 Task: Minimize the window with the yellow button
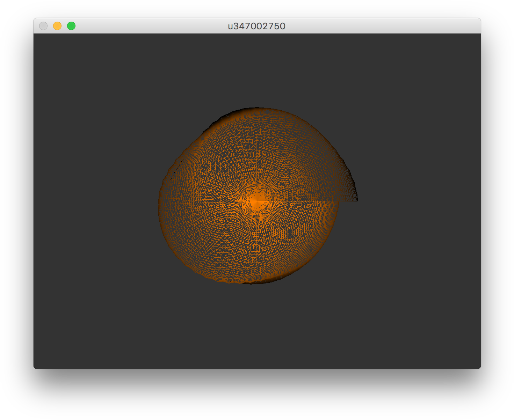click(57, 26)
